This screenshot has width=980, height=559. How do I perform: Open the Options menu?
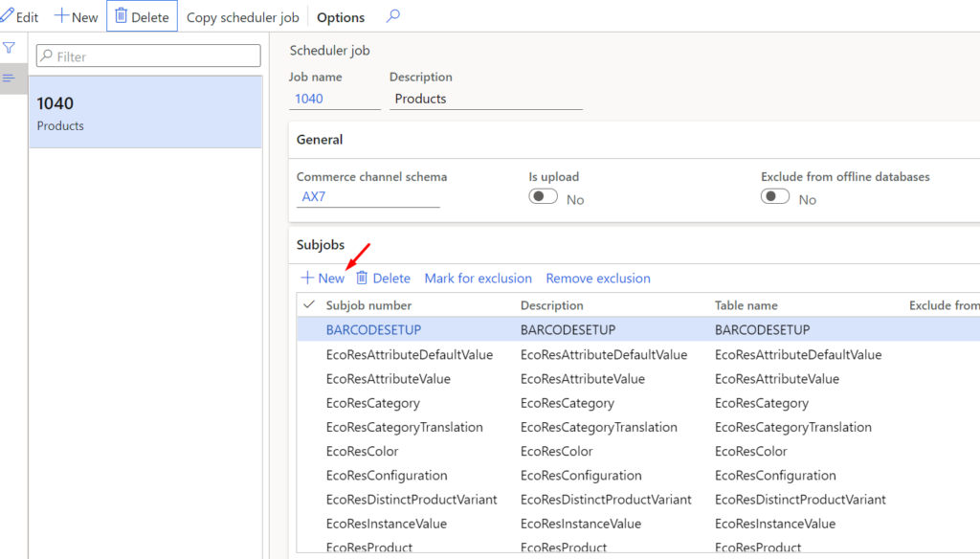tap(341, 17)
